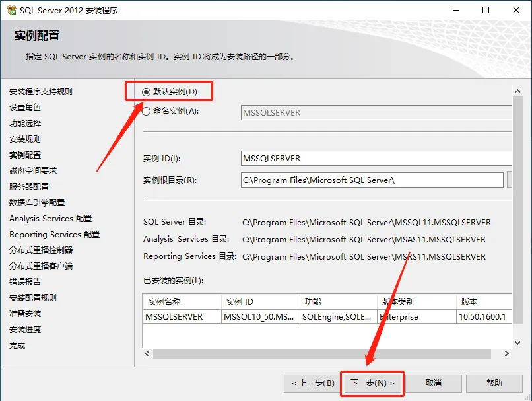Click the browse button beside 实例根目录
The width and height of the screenshot is (532, 401).
pos(510,180)
